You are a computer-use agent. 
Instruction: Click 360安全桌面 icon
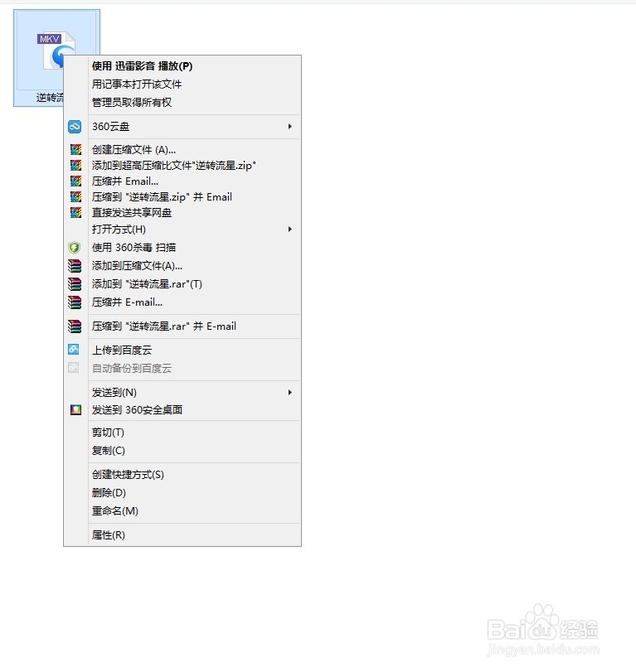[x=76, y=409]
